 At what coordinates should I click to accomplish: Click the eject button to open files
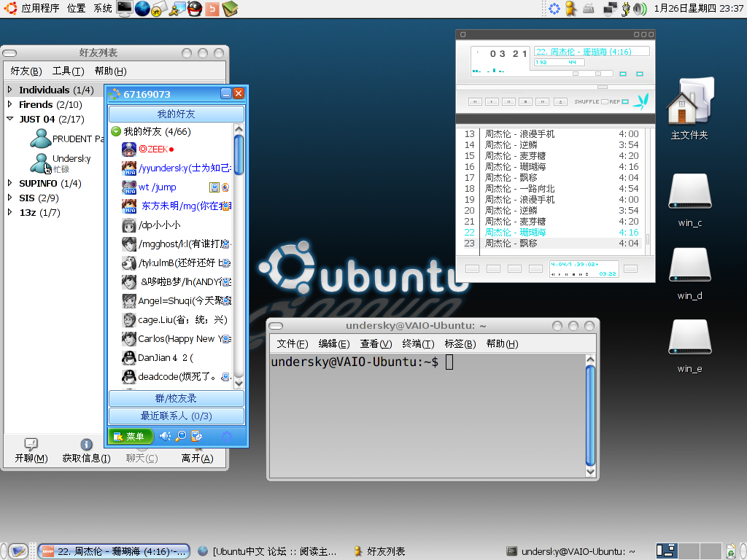tap(561, 101)
